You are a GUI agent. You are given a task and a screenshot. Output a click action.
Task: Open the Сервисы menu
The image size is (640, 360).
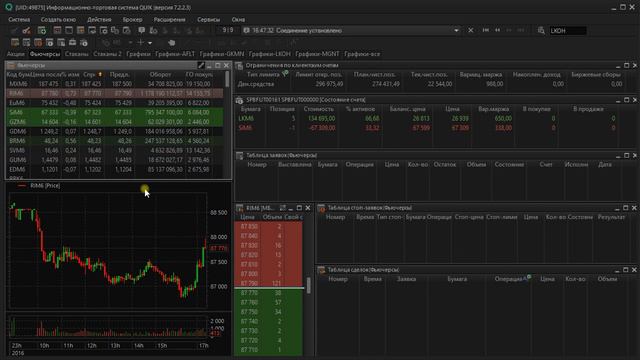[209, 20]
